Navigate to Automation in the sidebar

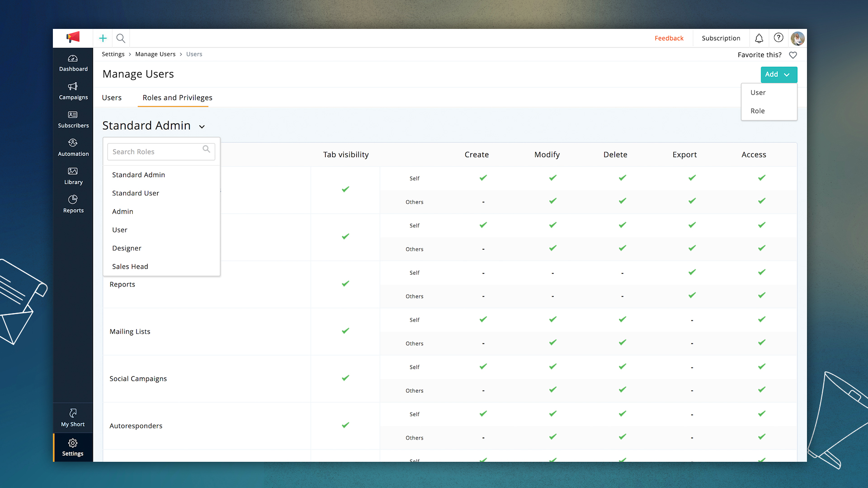point(73,147)
